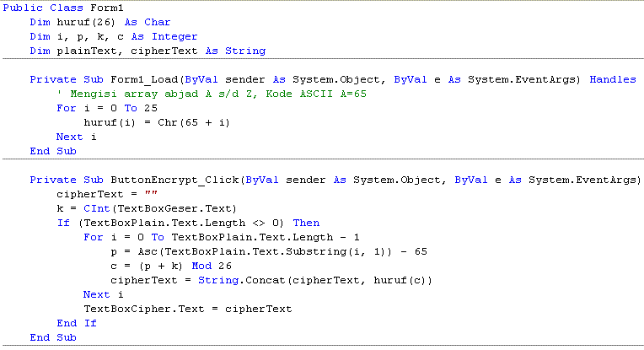Click the 'If (TextBoxPlain.Text.Length <> 0) Then' line
The width and height of the screenshot is (644, 350).
(188, 223)
